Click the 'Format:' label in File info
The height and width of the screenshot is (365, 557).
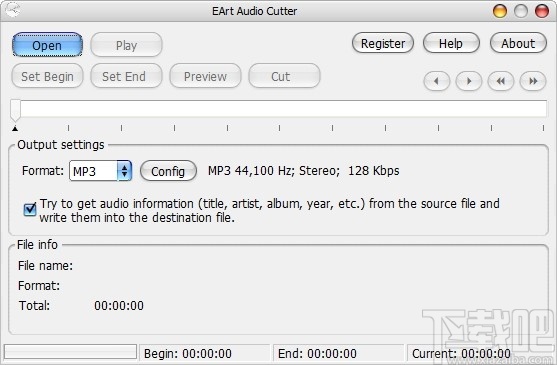coord(39,286)
